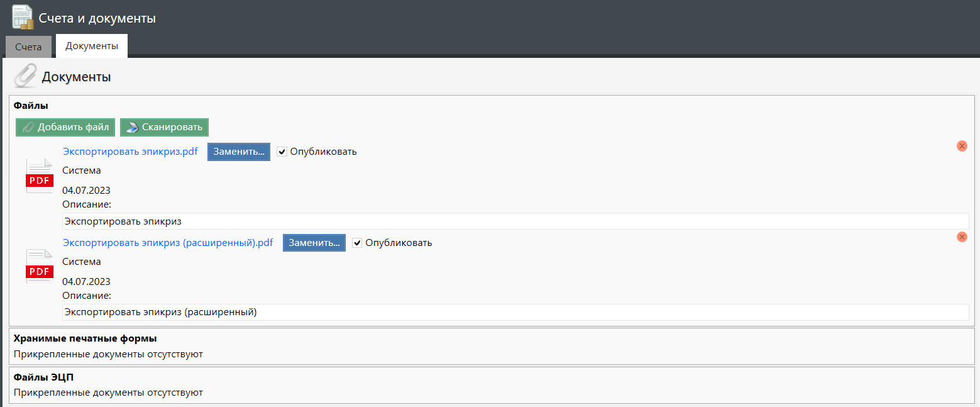Toggle Опубликовать checkbox for the расширенный file
Image resolution: width=980 pixels, height=407 pixels.
358,243
